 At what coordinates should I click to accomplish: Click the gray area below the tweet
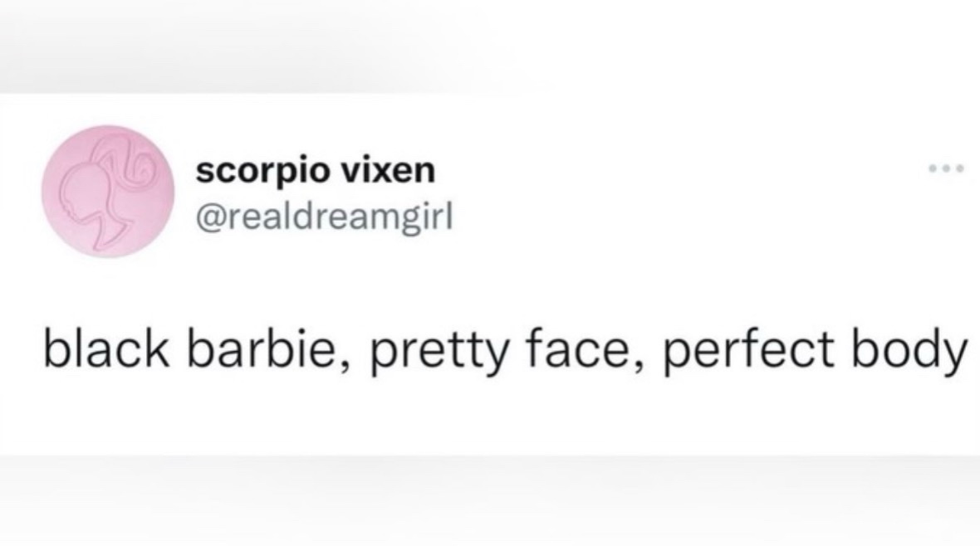click(490, 501)
